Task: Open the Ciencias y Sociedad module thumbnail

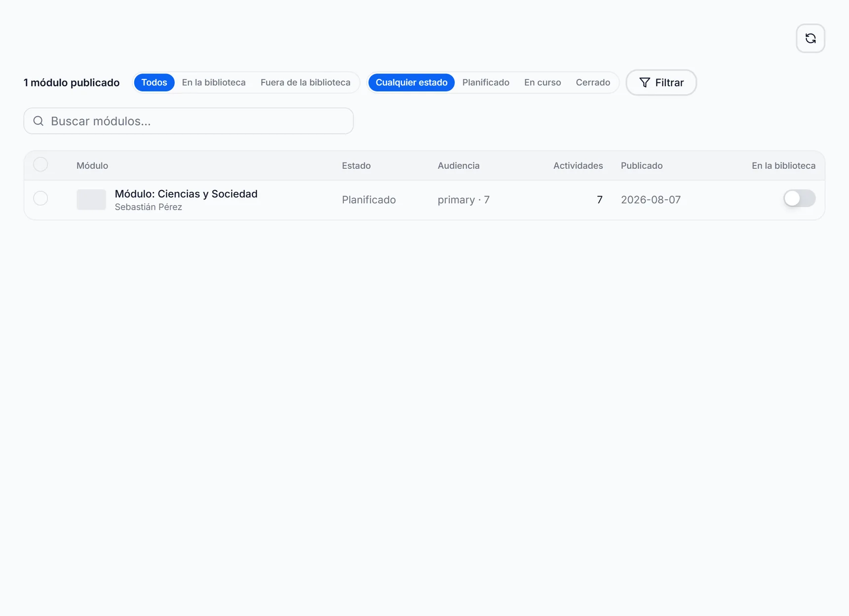Action: (x=91, y=199)
